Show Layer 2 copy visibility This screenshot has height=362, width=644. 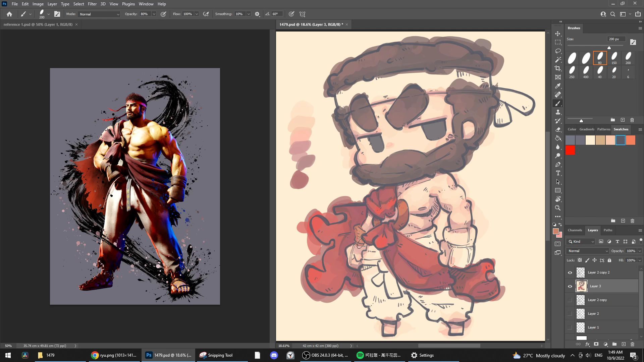pyautogui.click(x=570, y=300)
